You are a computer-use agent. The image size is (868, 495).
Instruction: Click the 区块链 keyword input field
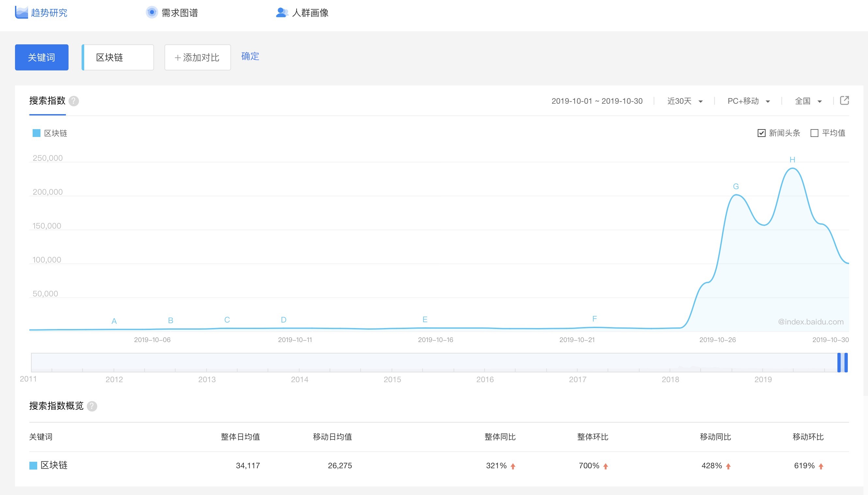pos(118,57)
